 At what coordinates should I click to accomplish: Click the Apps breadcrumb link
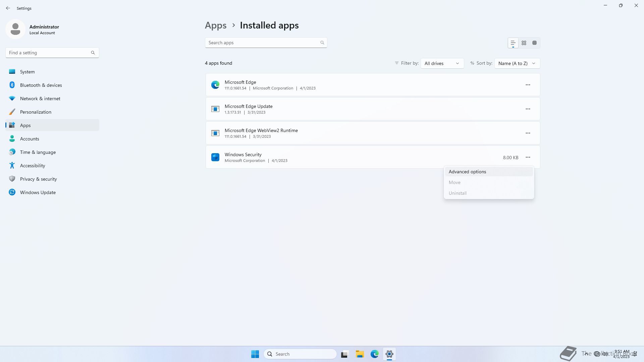(216, 25)
